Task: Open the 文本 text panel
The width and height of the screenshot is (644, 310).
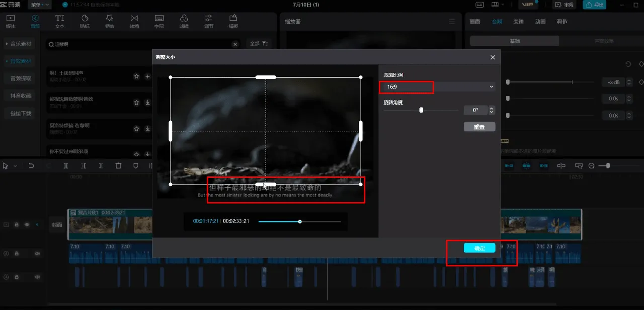Action: pyautogui.click(x=60, y=21)
